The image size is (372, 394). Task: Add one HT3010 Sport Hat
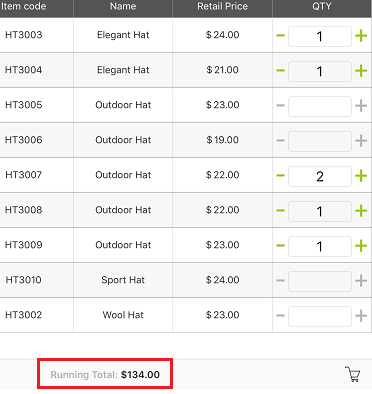[361, 281]
